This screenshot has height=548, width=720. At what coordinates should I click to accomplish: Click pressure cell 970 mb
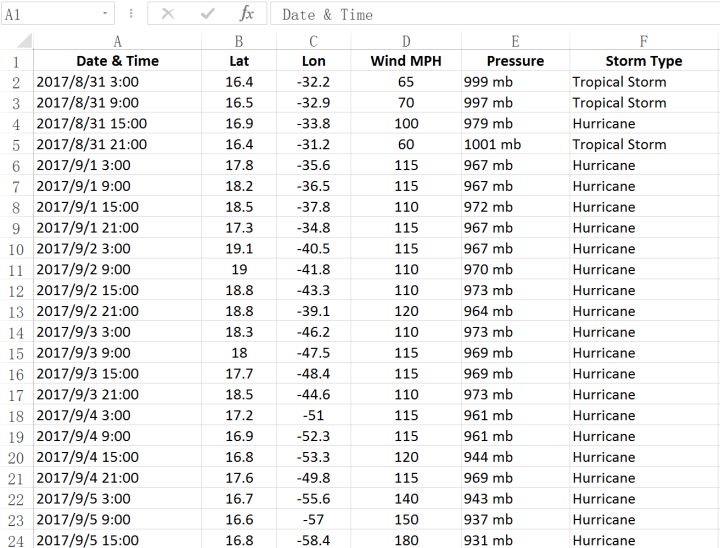tap(515, 269)
